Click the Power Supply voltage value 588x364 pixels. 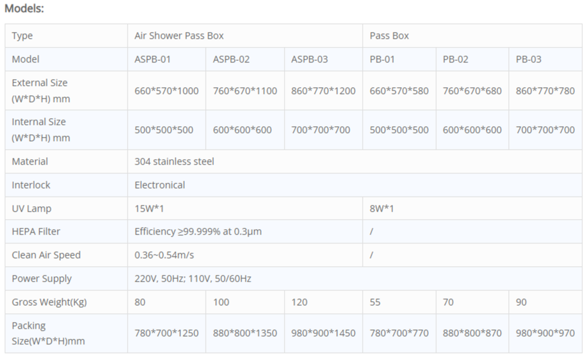pyautogui.click(x=193, y=278)
